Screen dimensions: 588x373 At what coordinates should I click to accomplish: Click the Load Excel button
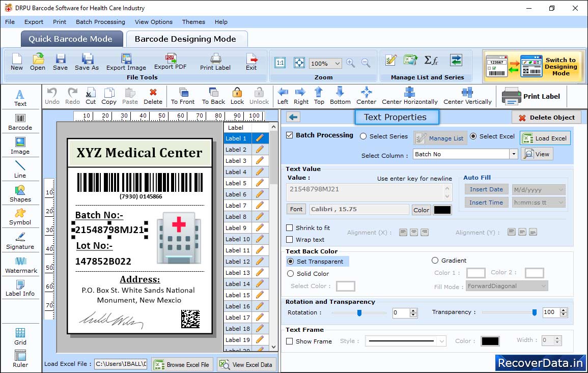tap(545, 138)
